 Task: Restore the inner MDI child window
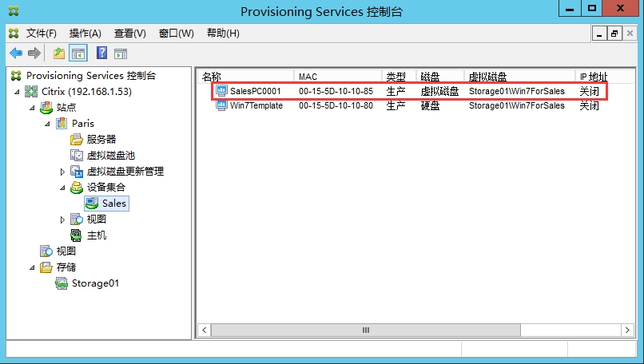tap(614, 34)
